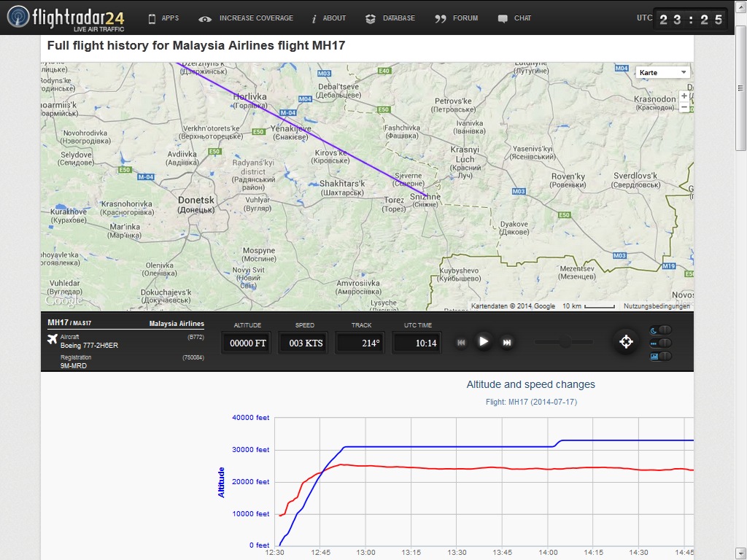This screenshot has width=747, height=560.
Task: Click the crosshair center-on-aircraft button
Action: point(625,342)
